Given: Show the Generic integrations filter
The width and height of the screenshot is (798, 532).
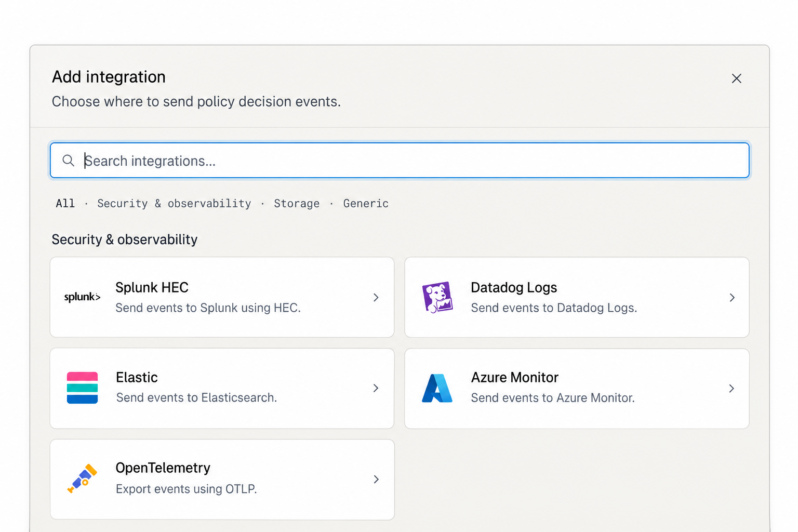Looking at the screenshot, I should click(366, 203).
